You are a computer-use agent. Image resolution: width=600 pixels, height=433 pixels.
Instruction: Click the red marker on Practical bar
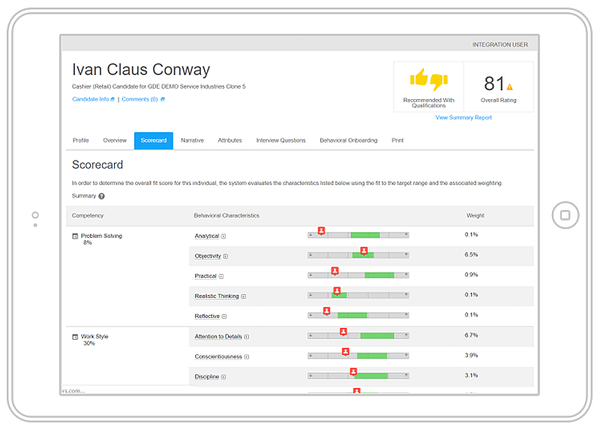pos(335,271)
